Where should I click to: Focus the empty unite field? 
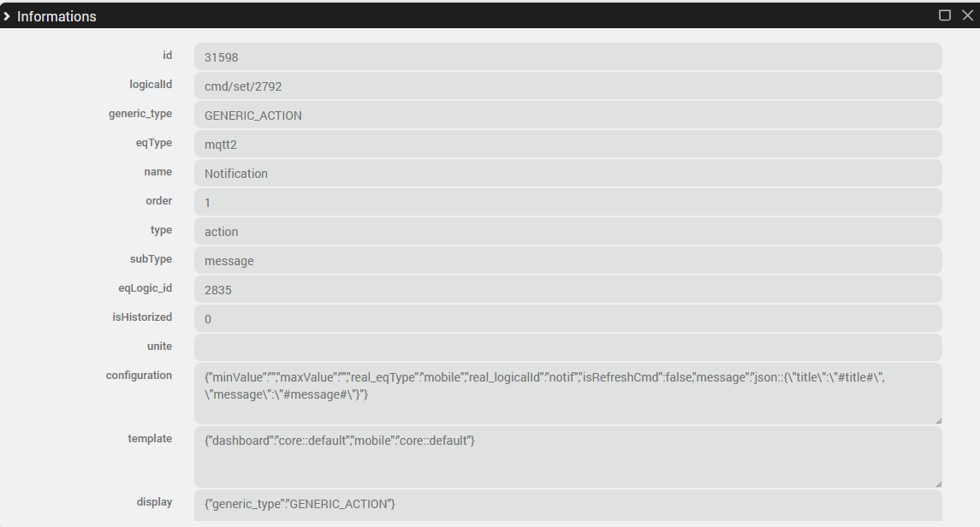point(567,347)
